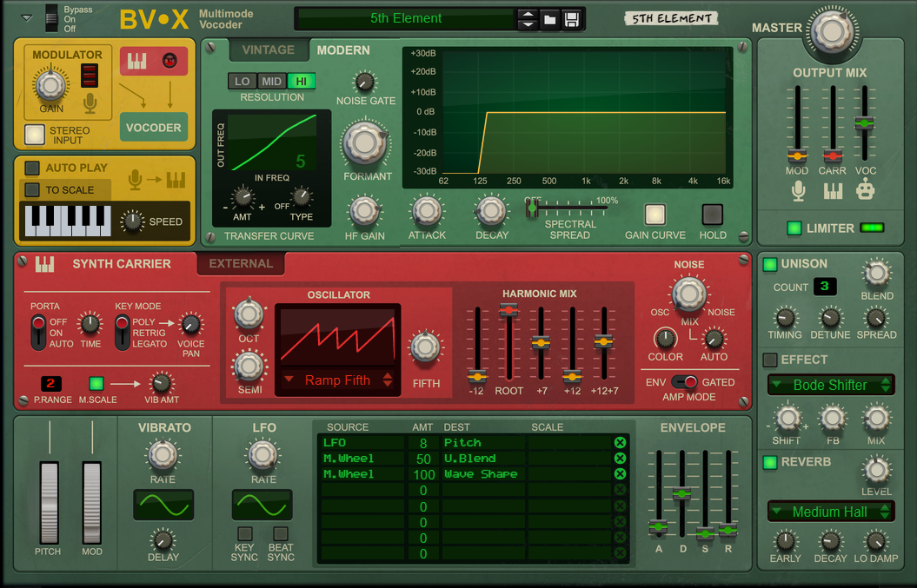Image resolution: width=917 pixels, height=588 pixels.
Task: Click the modulator microphone icon
Action: click(90, 102)
